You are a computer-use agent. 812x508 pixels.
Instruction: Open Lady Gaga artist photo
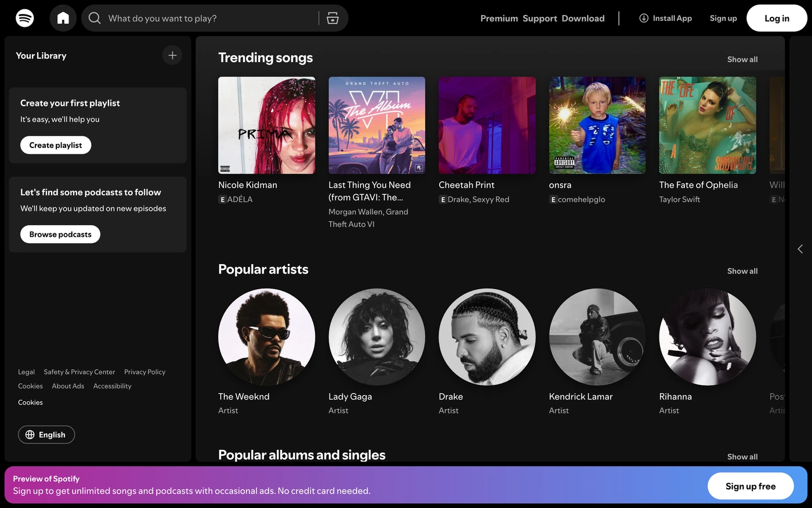click(377, 337)
